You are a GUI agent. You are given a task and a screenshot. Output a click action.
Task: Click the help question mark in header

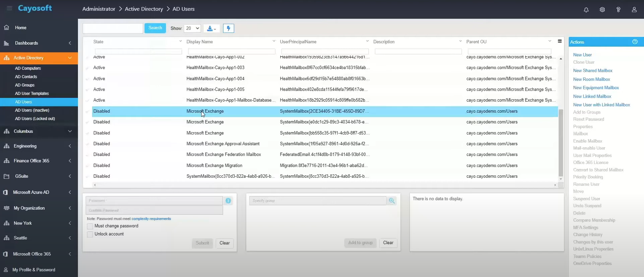click(618, 10)
